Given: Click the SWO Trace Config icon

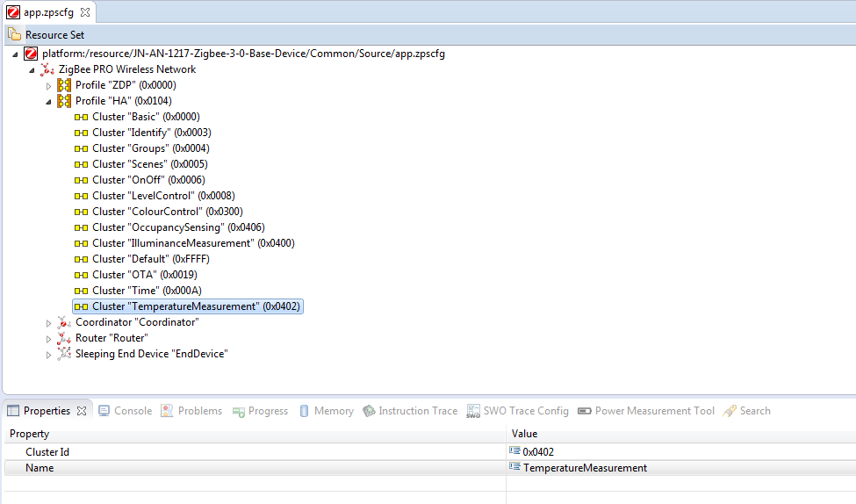Looking at the screenshot, I should 473,411.
